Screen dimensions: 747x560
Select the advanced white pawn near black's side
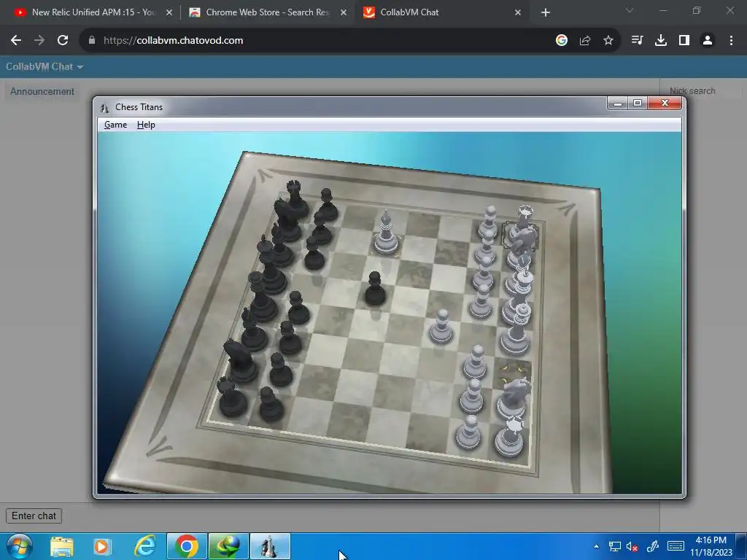(x=386, y=233)
